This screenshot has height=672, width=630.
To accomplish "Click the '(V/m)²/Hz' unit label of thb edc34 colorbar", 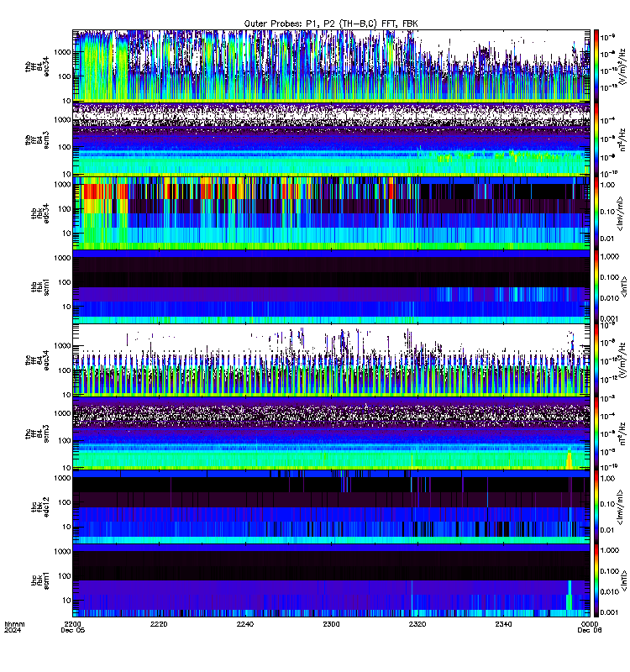I will coord(622,66).
